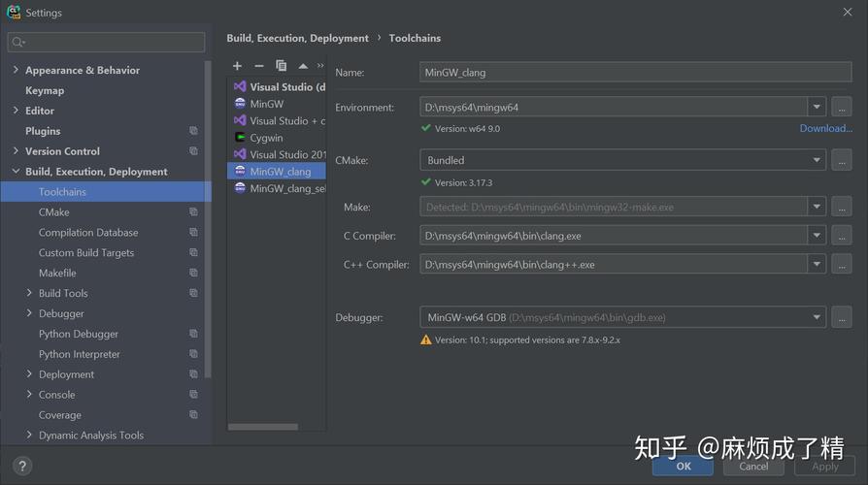Open Plugins settings page
This screenshot has height=485, width=868.
click(43, 131)
